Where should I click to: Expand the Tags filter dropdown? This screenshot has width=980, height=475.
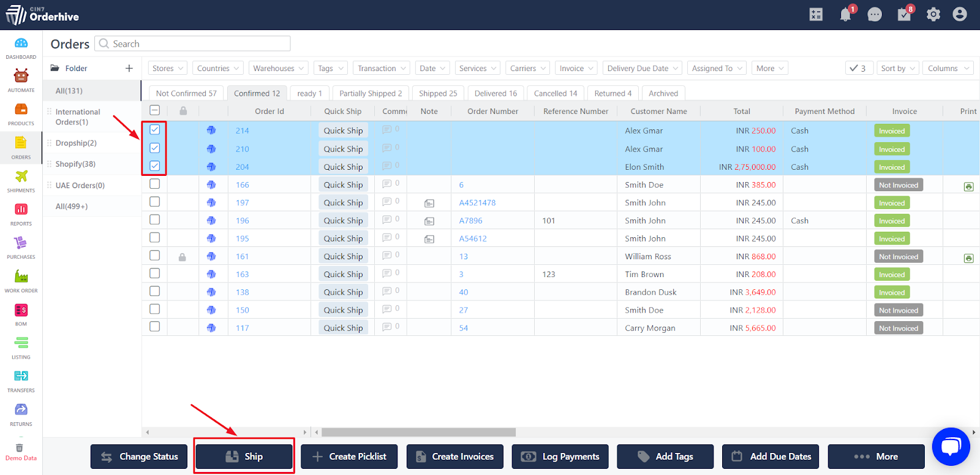point(331,68)
